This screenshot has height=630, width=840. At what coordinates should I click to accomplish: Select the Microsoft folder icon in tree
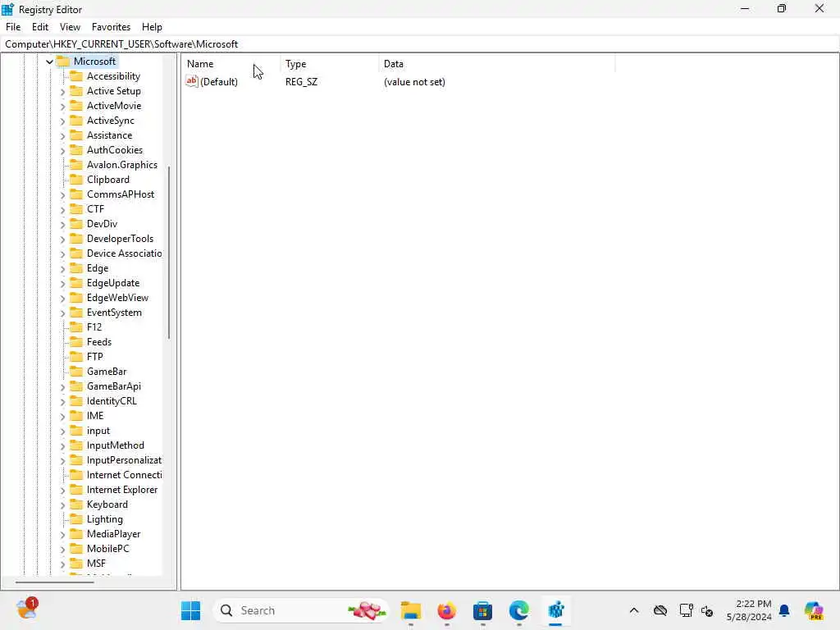point(63,61)
